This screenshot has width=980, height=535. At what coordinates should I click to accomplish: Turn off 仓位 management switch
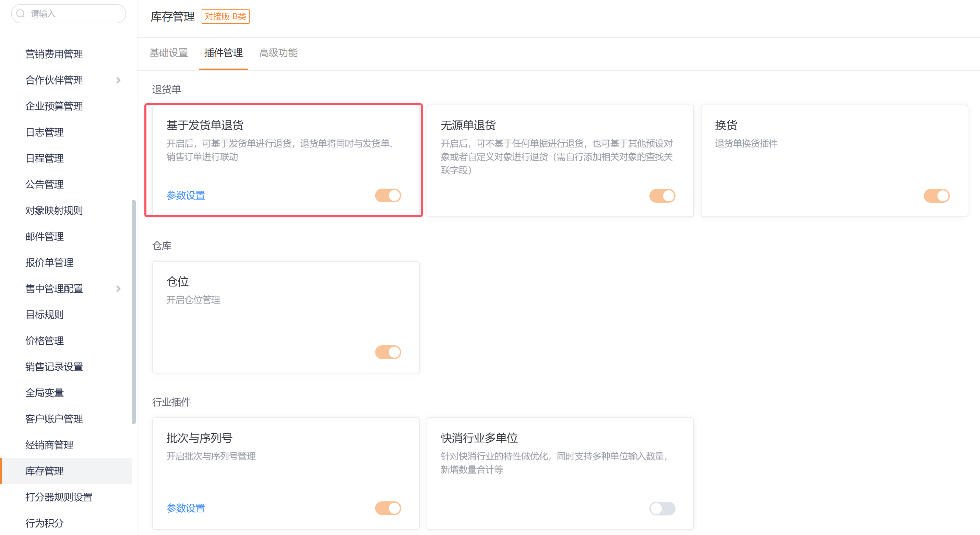(388, 352)
